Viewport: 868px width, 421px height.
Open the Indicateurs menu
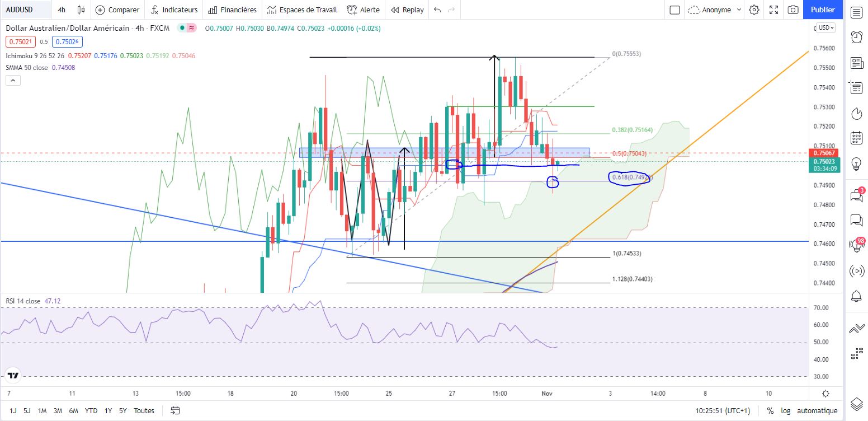[174, 10]
